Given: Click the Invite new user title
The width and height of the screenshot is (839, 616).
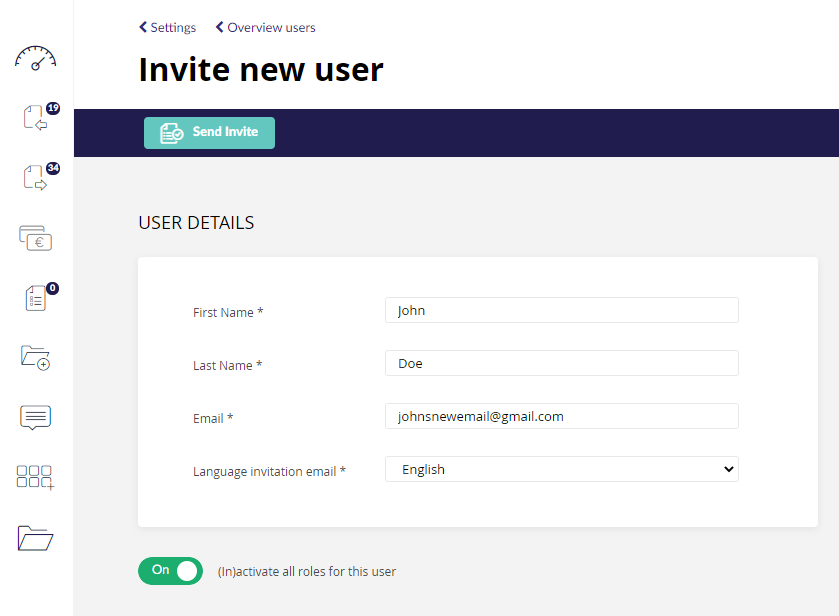Looking at the screenshot, I should pyautogui.click(x=261, y=70).
